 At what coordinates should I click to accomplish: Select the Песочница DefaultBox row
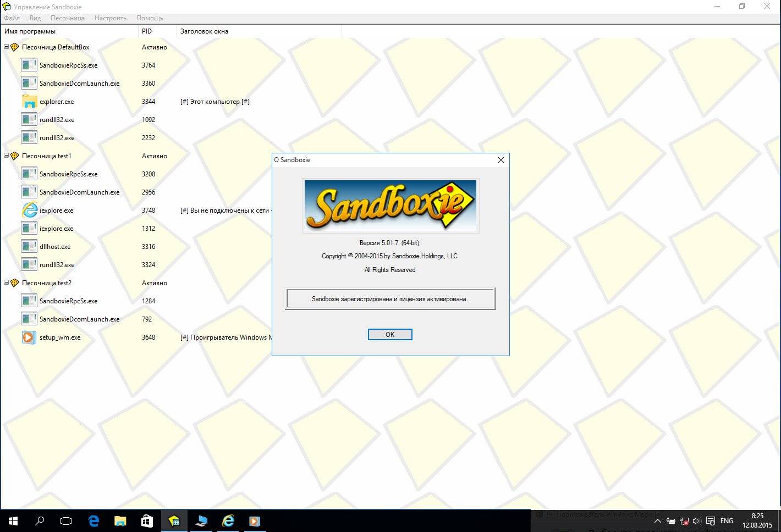point(56,47)
